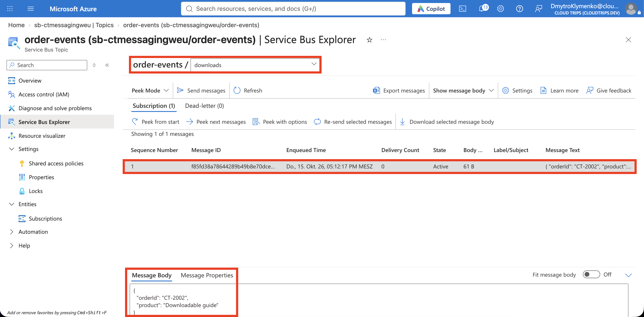Open the hamburger portal menu
Viewport: 644px width, 317px height.
[30, 9]
